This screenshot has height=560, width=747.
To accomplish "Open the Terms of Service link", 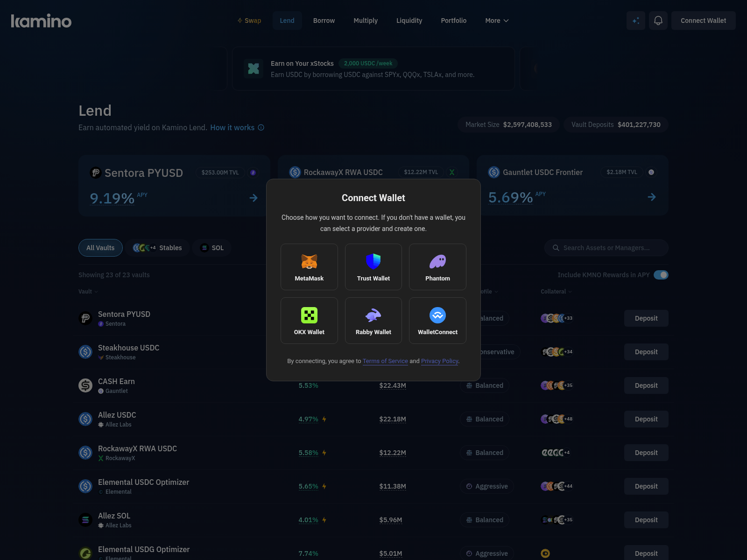I will click(385, 361).
